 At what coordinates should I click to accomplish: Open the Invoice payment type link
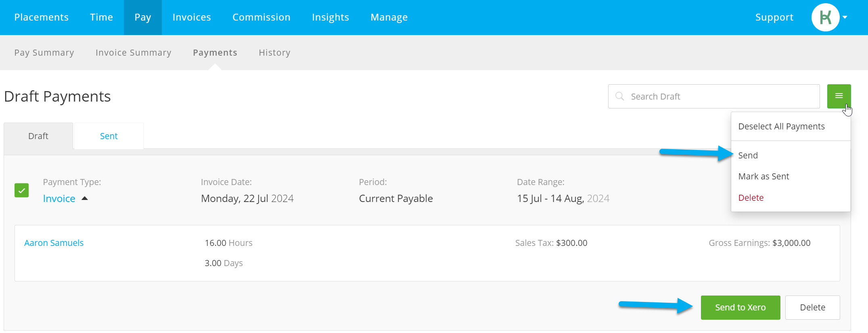tap(59, 198)
